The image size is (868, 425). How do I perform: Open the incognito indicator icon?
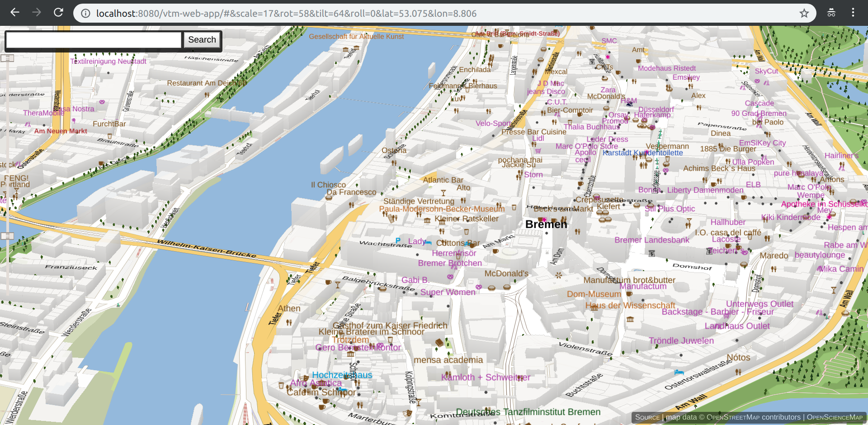(831, 13)
